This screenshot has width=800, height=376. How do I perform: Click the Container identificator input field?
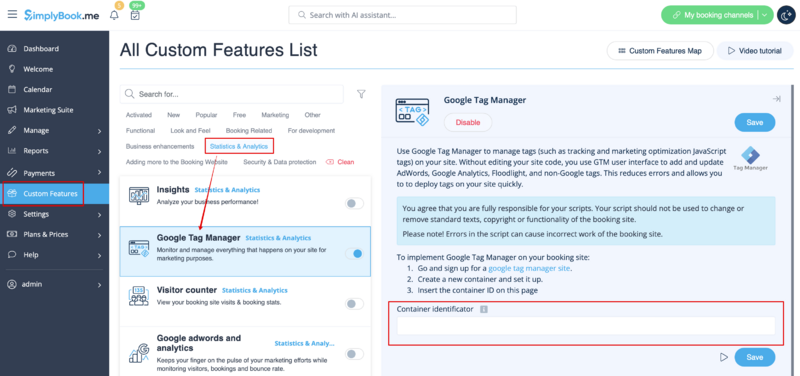coord(586,325)
